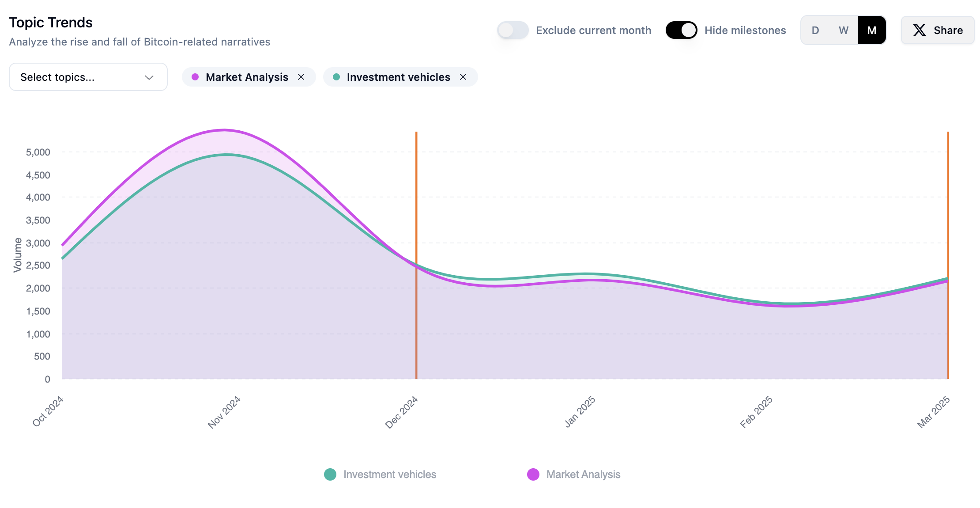Switch to the daily D view

815,30
